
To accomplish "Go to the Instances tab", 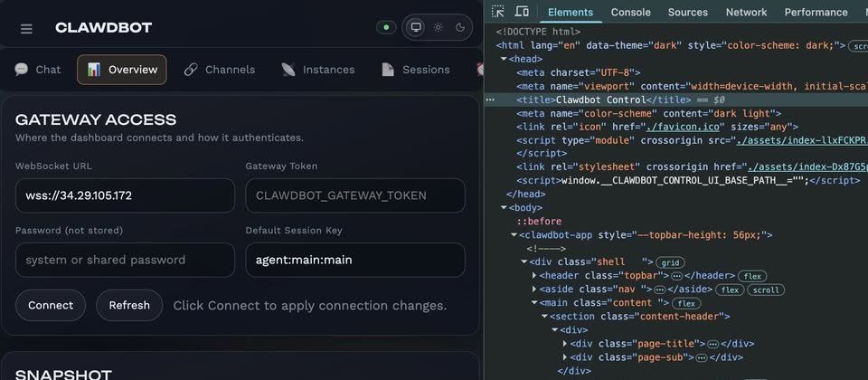I will tap(317, 70).
